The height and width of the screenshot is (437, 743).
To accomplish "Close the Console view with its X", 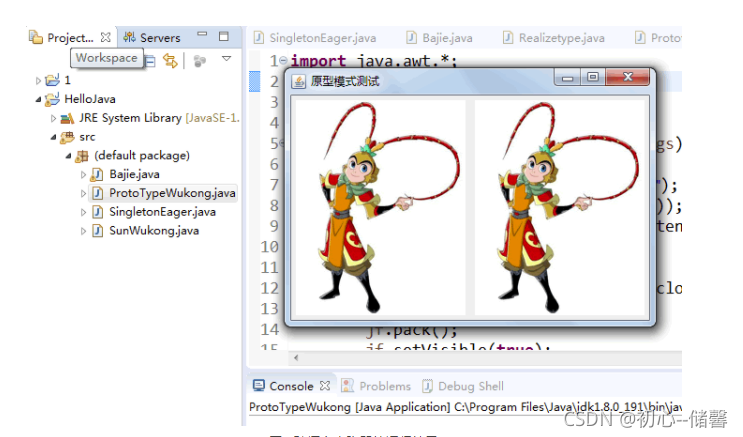I will pos(325,386).
